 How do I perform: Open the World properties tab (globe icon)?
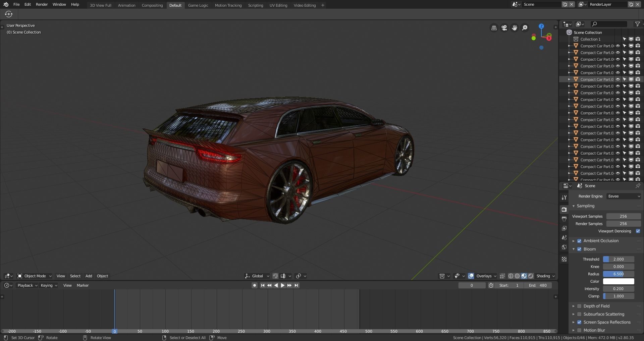(564, 247)
